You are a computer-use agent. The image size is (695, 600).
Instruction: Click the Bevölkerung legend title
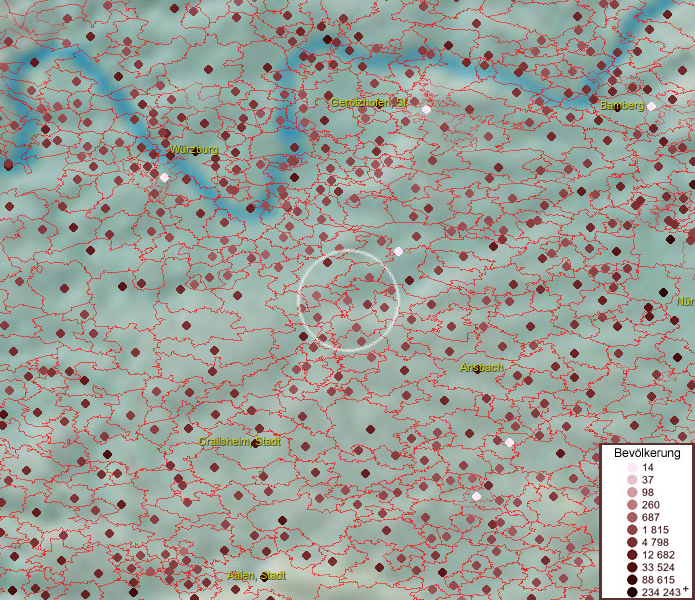(x=646, y=452)
